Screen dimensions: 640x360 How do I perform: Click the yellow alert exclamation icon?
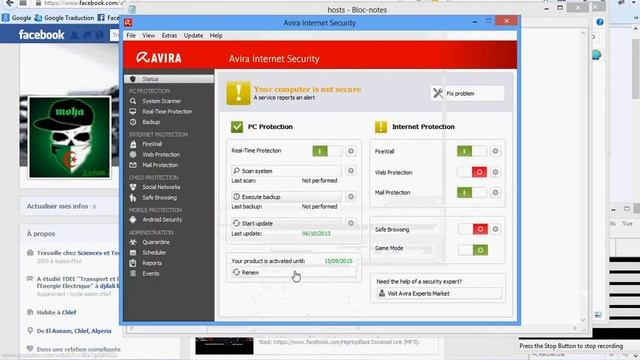click(x=238, y=93)
